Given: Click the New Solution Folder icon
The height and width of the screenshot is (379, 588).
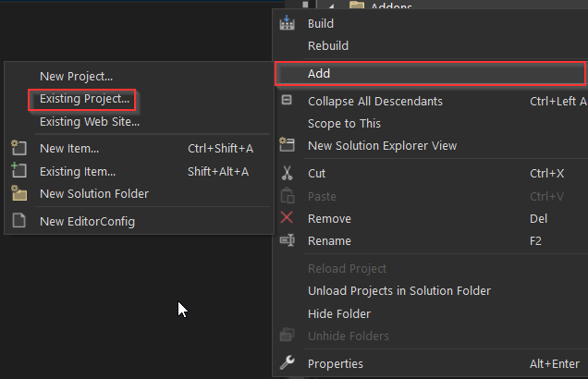Looking at the screenshot, I should (x=18, y=193).
